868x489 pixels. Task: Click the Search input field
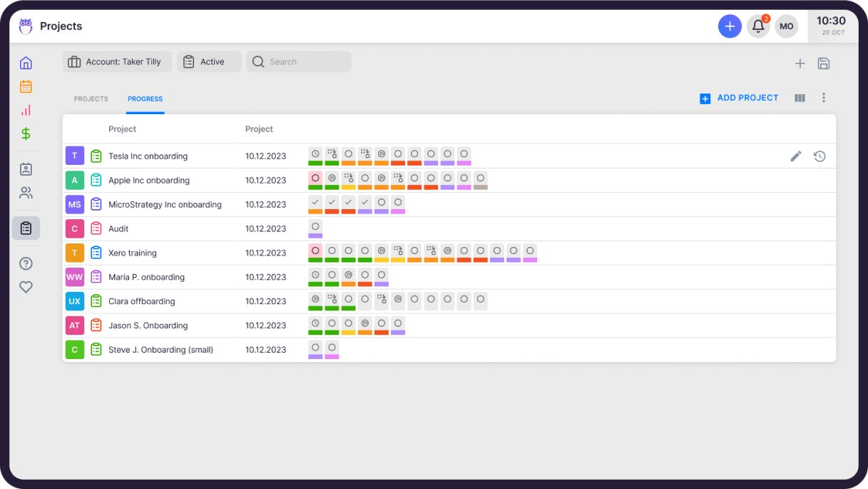tap(299, 61)
